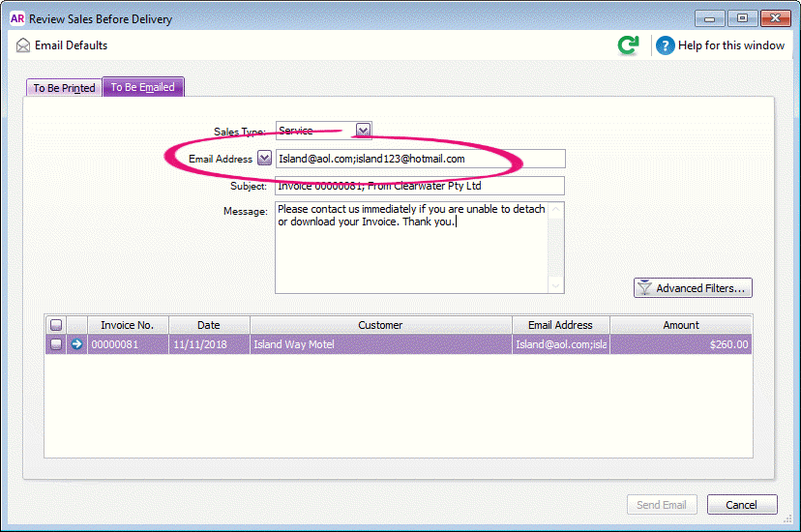Viewport: 801px width, 532px height.
Task: Maximize the Review Sales Before Delivery window
Action: click(742, 18)
